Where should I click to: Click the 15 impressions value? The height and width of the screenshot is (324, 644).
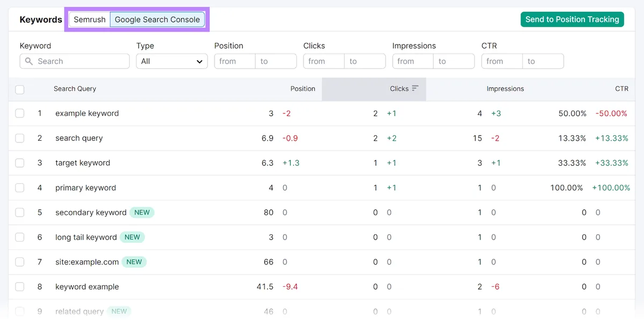click(478, 138)
